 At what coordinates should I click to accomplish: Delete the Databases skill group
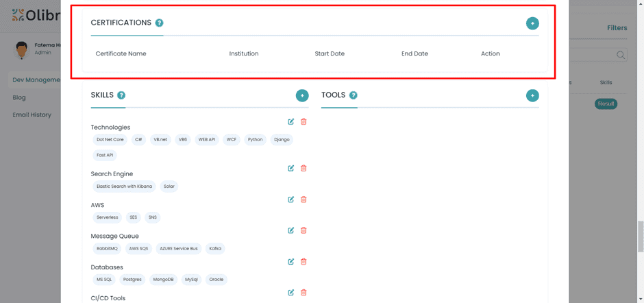coord(304,261)
